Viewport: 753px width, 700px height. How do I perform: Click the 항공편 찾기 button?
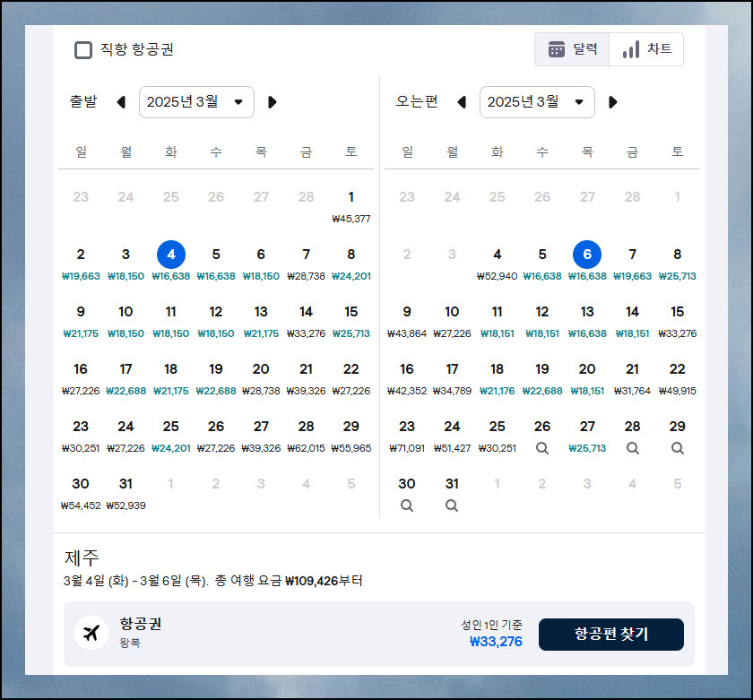tap(610, 635)
